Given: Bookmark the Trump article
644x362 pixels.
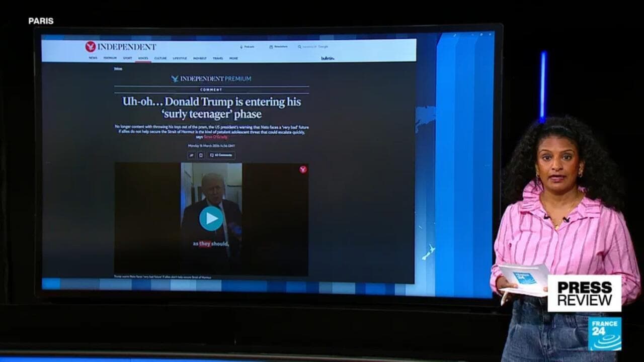Looking at the screenshot, I should [x=201, y=155].
